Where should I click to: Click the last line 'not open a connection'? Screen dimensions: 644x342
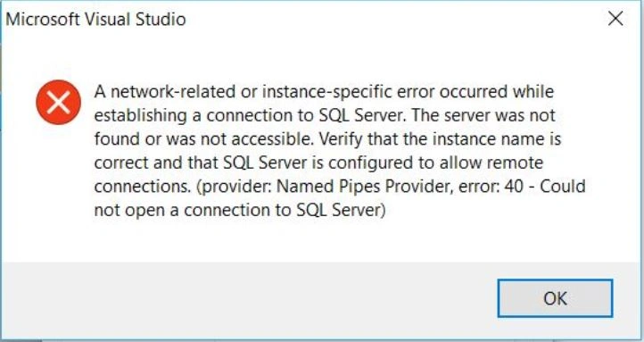[x=240, y=210]
